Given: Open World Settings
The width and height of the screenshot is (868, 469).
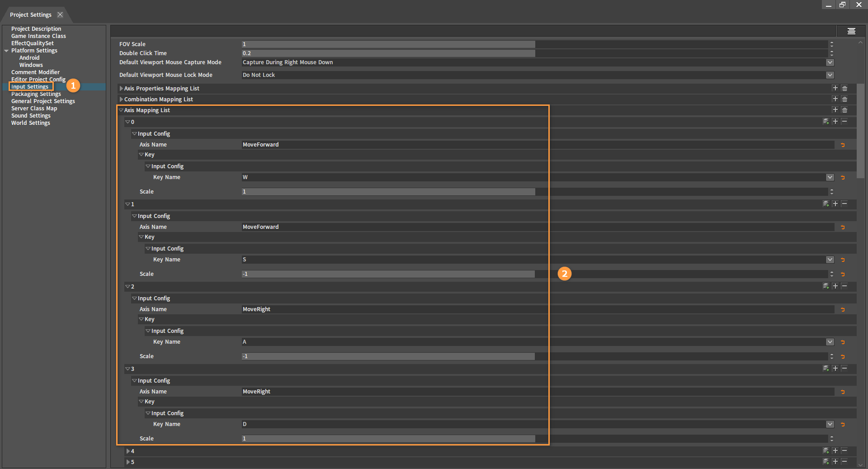Looking at the screenshot, I should 31,123.
